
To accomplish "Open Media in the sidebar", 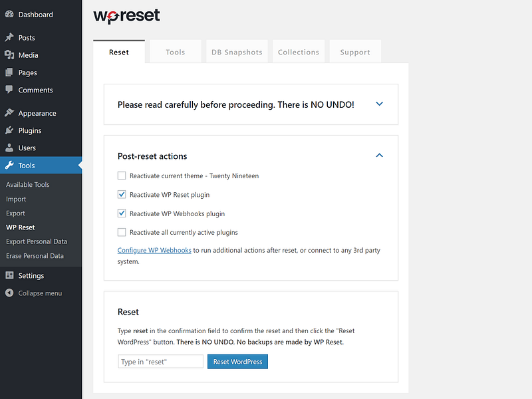I will [41, 55].
